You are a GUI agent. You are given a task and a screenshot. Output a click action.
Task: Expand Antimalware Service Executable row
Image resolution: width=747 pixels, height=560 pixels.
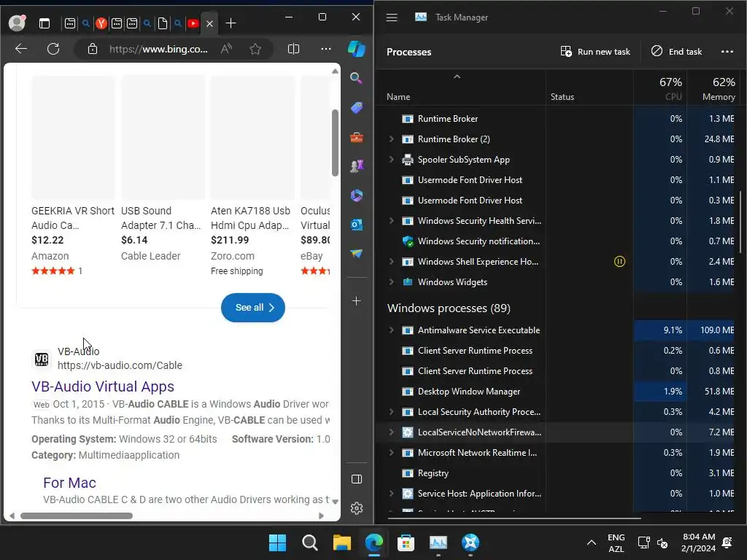tap(392, 330)
